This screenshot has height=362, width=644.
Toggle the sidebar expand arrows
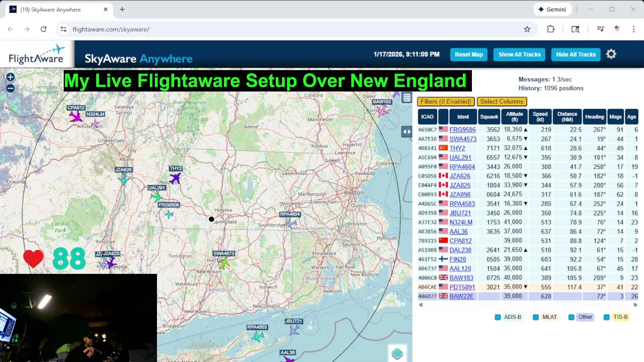[x=407, y=132]
